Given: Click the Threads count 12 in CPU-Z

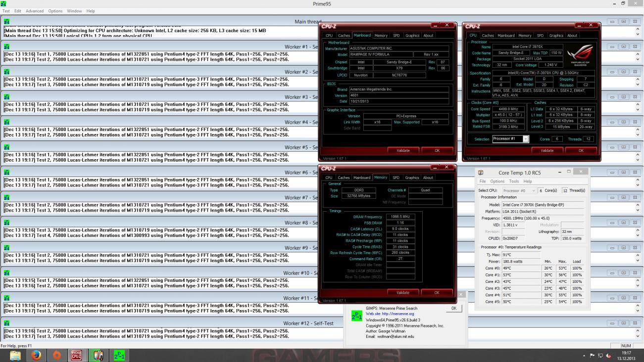Looking at the screenshot, I should (588, 139).
